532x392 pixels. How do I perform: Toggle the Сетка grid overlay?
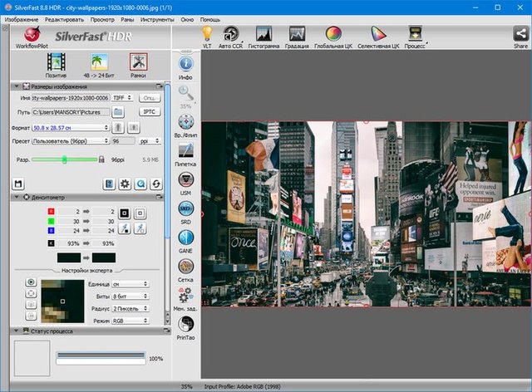pyautogui.click(x=186, y=267)
